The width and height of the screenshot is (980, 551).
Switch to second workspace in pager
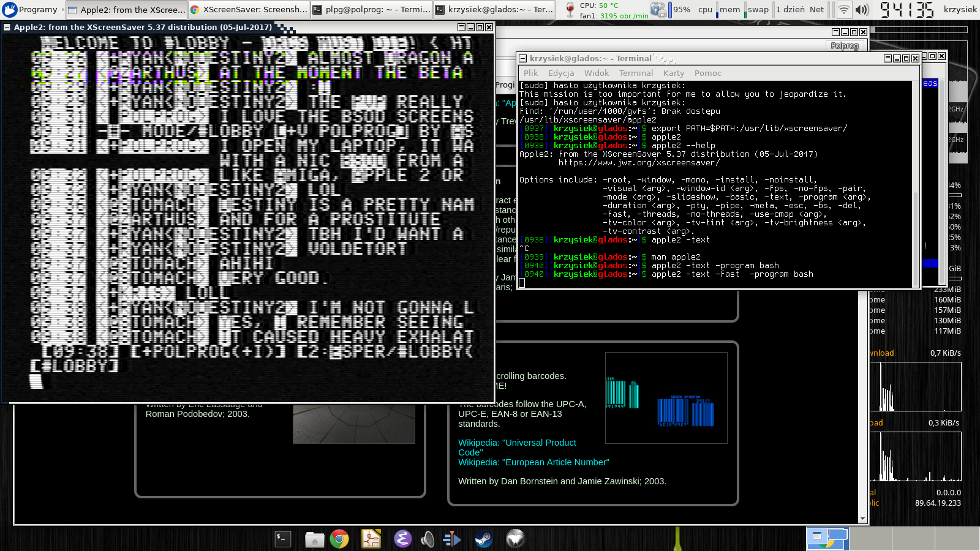click(x=870, y=539)
